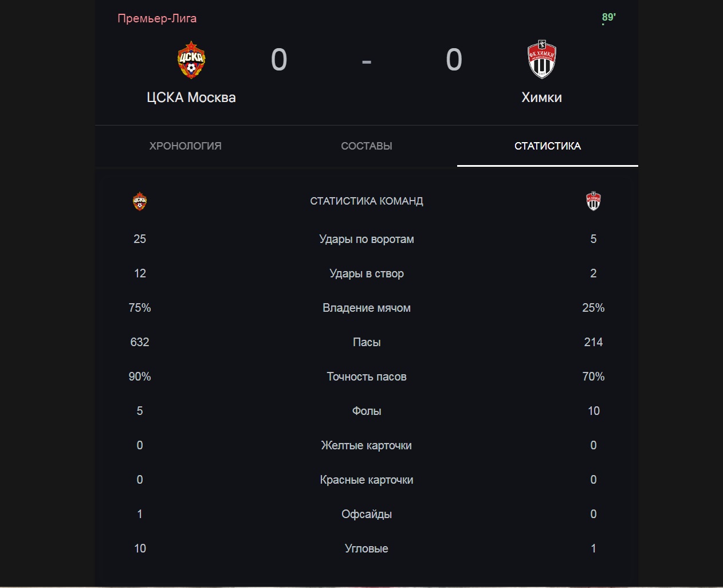This screenshot has width=723, height=588.
Task: Click the Пасы statistic label
Action: 367,342
